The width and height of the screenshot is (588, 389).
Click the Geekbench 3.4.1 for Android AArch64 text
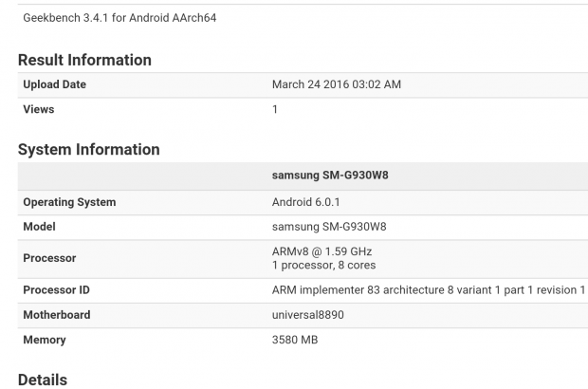tap(119, 18)
